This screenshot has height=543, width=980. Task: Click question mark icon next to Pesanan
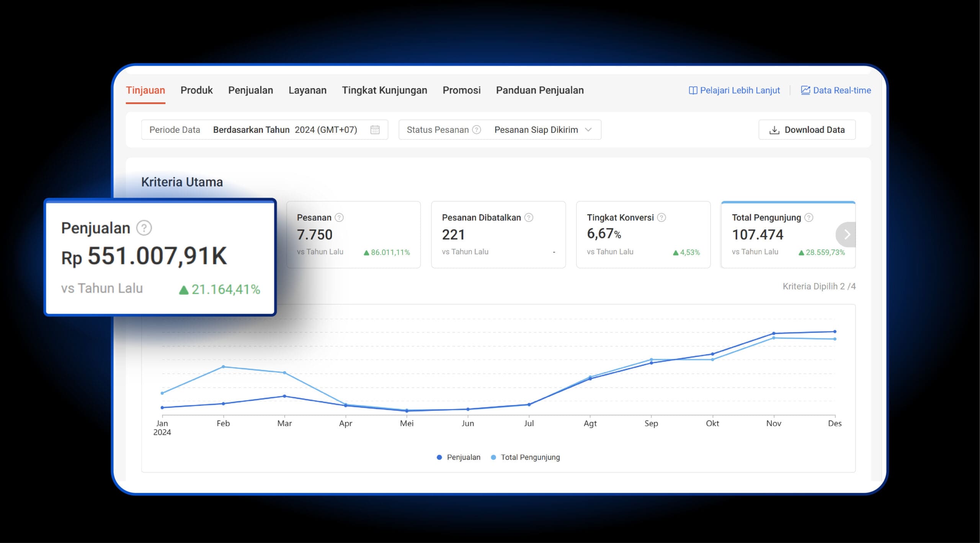(339, 218)
